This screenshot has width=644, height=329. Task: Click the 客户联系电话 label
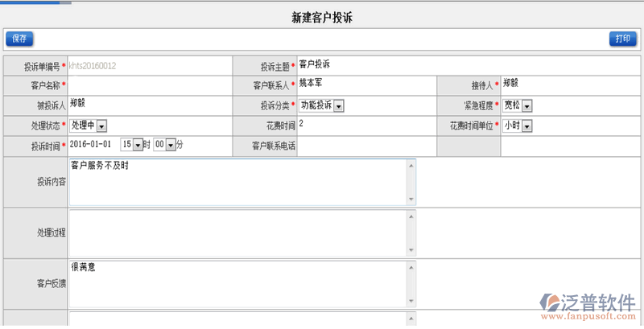pos(274,146)
